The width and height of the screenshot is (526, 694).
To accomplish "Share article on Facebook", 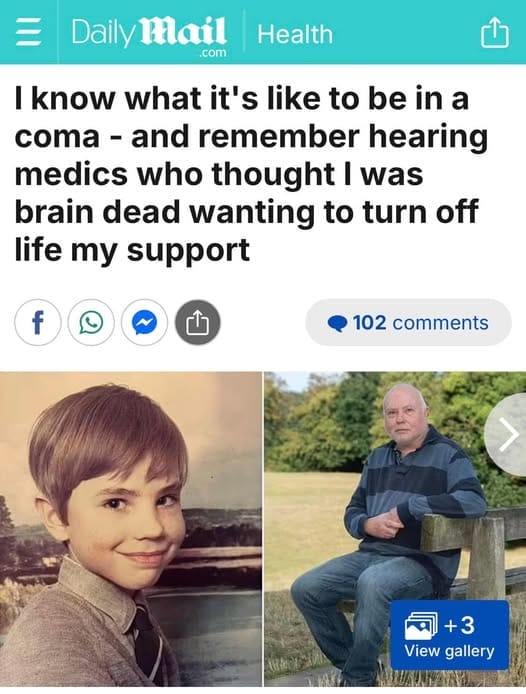I will click(x=38, y=322).
